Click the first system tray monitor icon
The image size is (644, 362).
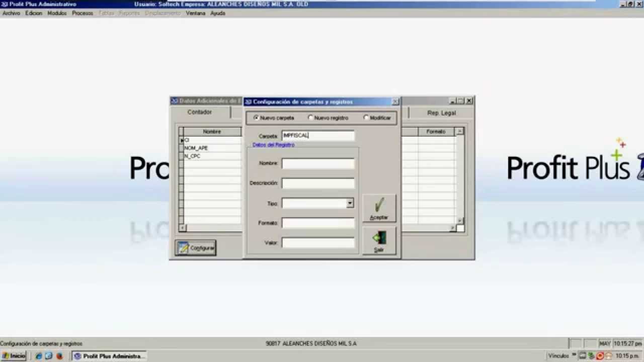[583, 356]
